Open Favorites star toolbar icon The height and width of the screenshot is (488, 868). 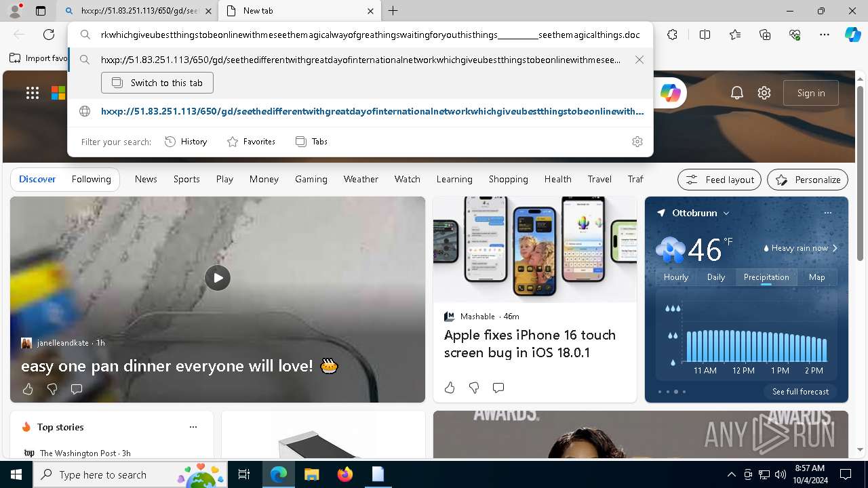[735, 35]
